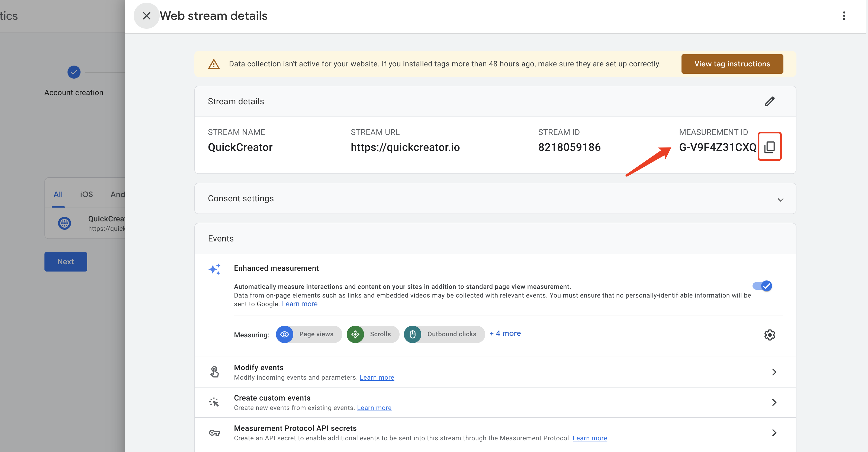Click the Enhanced measurement sparkle icon
868x452 pixels.
pos(214,269)
